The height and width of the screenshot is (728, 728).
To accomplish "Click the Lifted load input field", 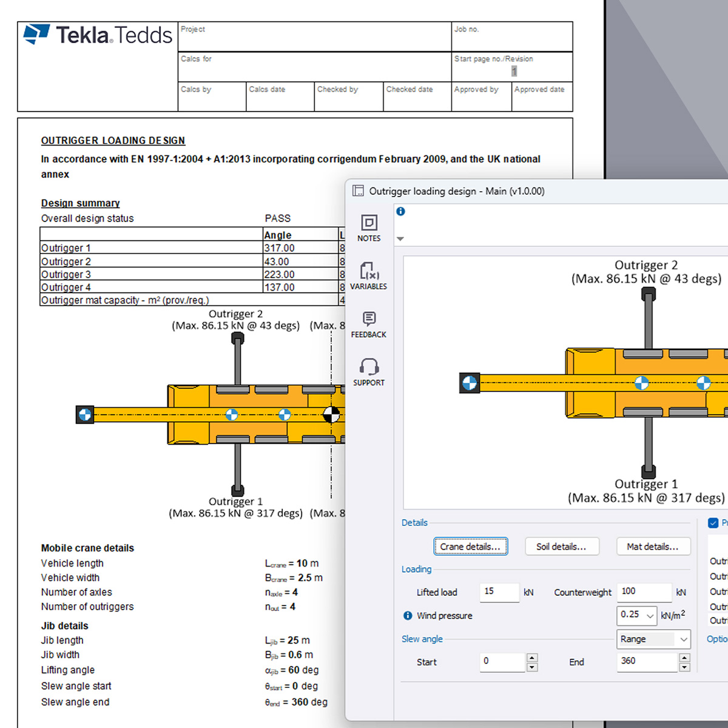I will 499,591.
